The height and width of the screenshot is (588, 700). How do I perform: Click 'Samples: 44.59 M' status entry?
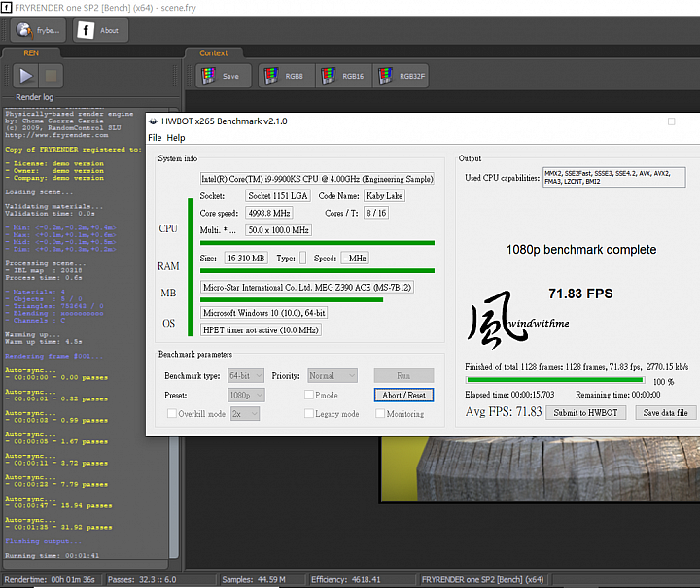(x=254, y=579)
